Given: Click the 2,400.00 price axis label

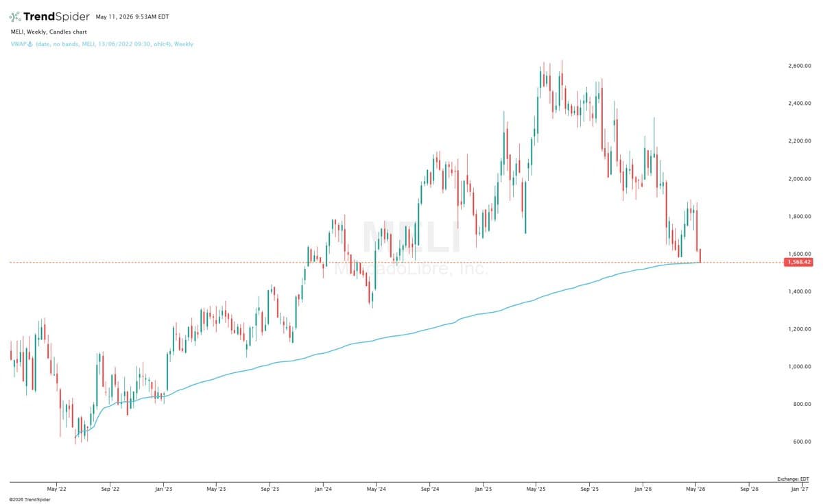Looking at the screenshot, I should tap(800, 104).
